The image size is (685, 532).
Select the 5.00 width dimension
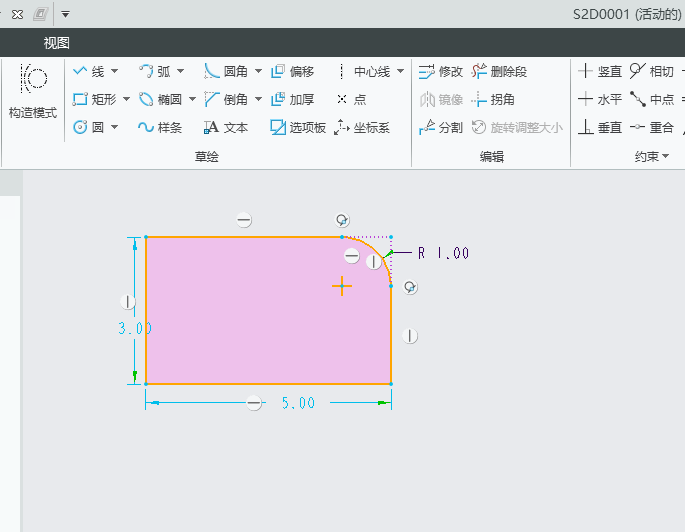[x=298, y=403]
